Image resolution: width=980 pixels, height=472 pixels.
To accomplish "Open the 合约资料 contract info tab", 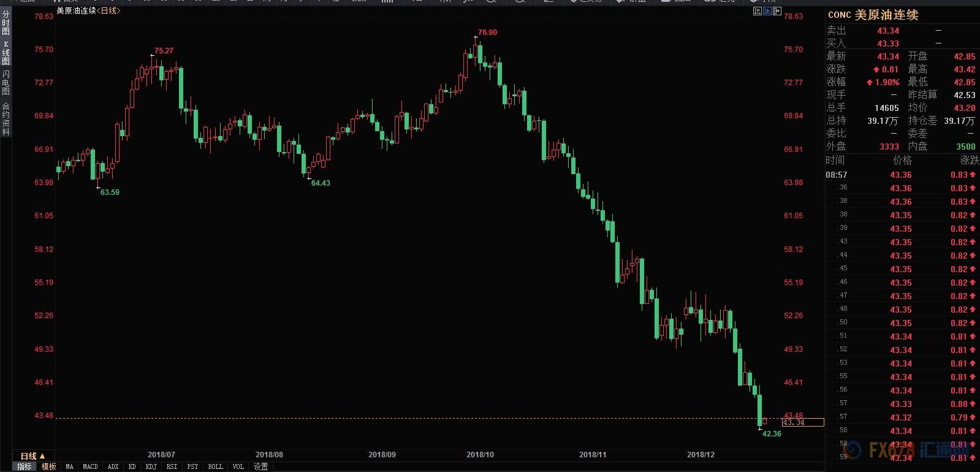I will tap(6, 119).
